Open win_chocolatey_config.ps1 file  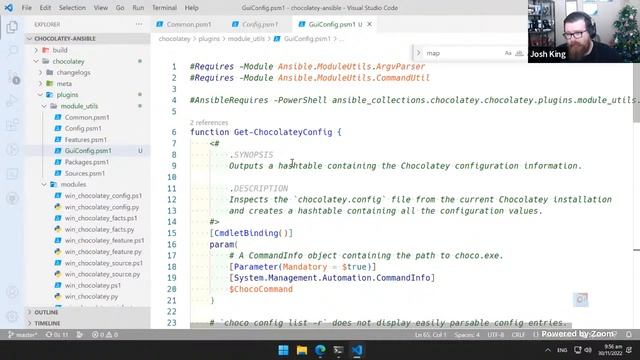[87, 196]
